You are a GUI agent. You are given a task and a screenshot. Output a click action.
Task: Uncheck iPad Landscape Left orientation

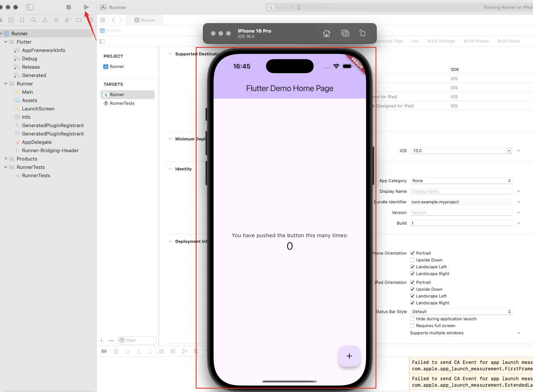(412, 296)
